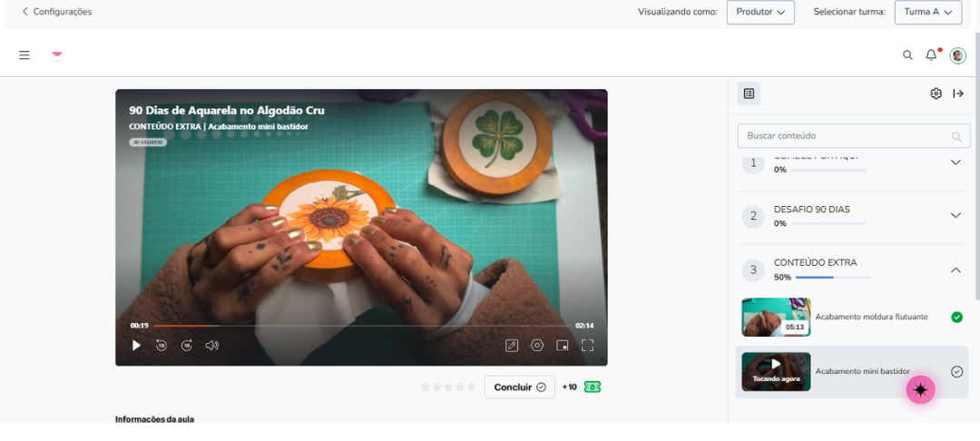Image resolution: width=980 pixels, height=441 pixels.
Task: Open the content settings gear icon
Action: click(x=936, y=93)
